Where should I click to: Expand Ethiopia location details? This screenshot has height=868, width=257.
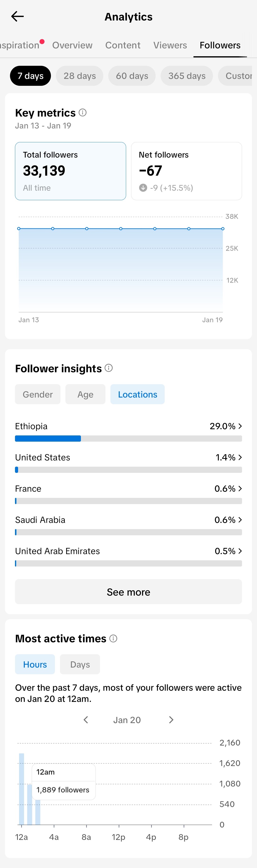coord(240,426)
